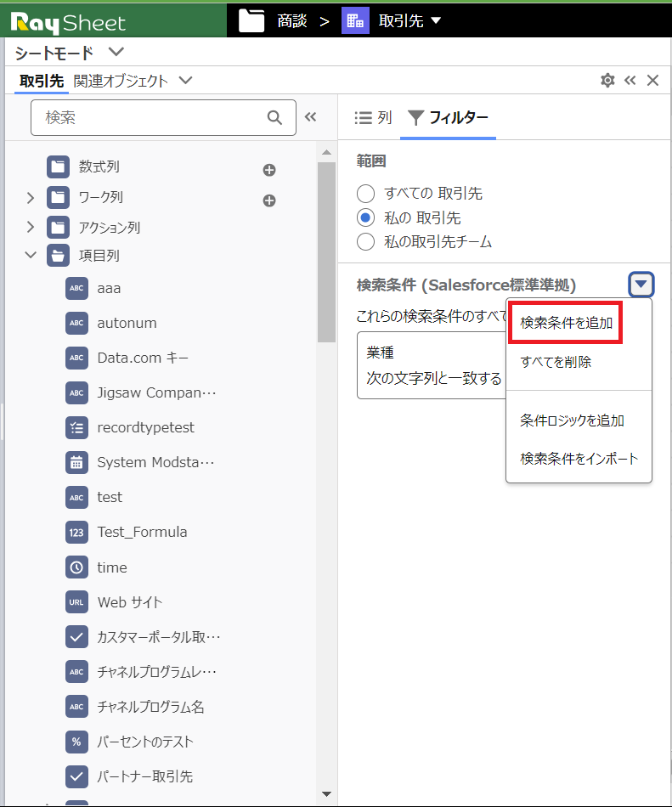This screenshot has height=807, width=672.
Task: Select the パートナー取引先 field text
Action: [145, 776]
